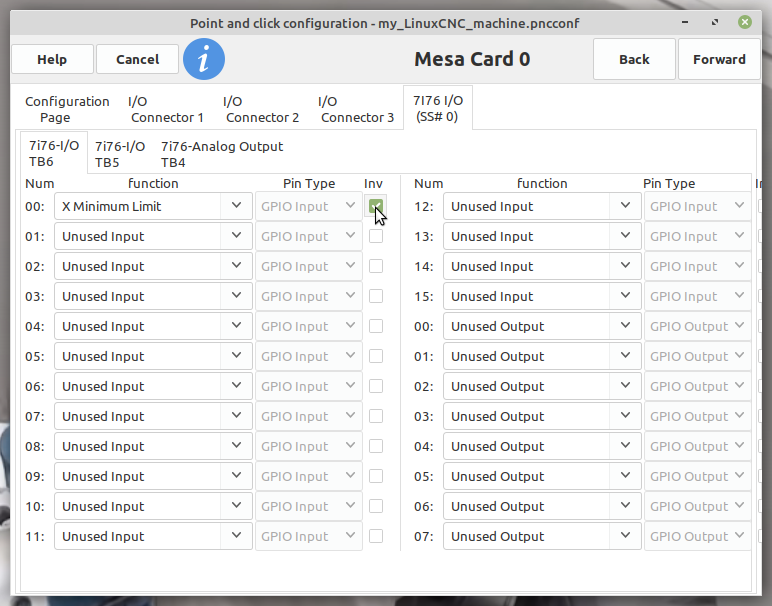
Task: Switch to Configuration Page tab
Action: (x=67, y=109)
